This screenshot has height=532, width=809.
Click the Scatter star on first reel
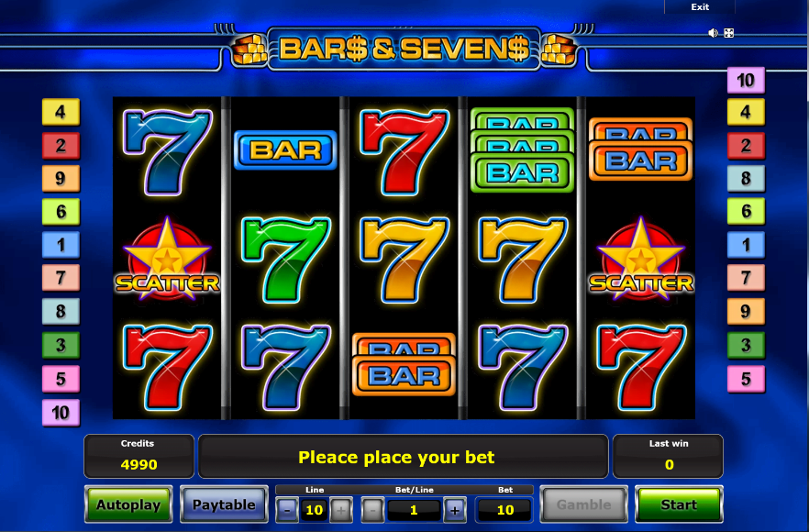[x=167, y=259]
